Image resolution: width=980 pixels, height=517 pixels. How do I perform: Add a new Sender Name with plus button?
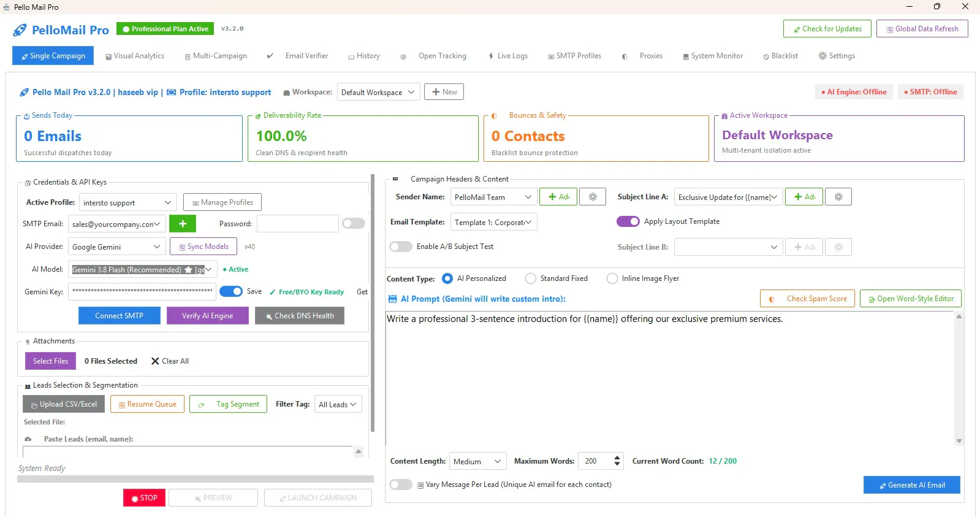[x=558, y=197]
